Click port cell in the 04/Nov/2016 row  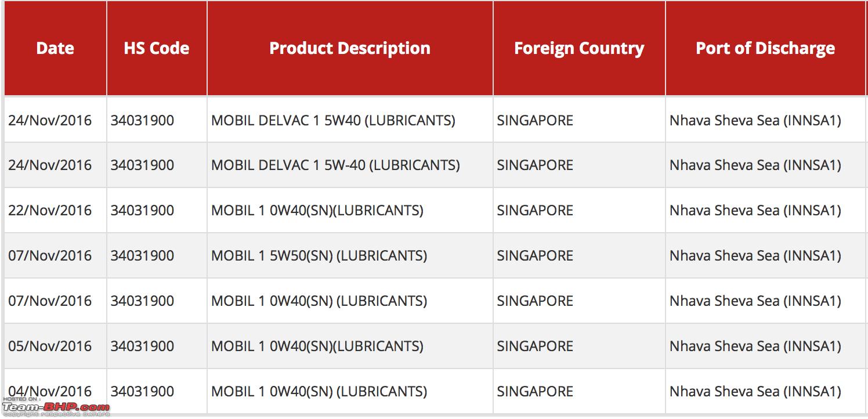click(x=765, y=391)
